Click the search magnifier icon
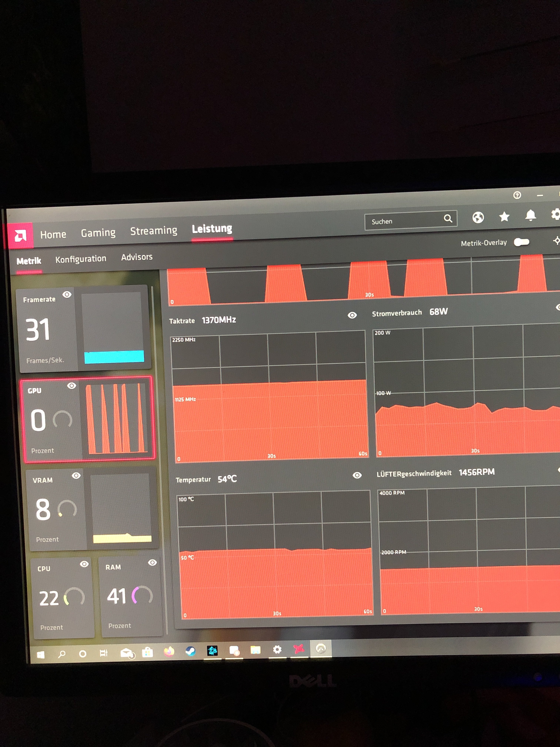 click(448, 218)
